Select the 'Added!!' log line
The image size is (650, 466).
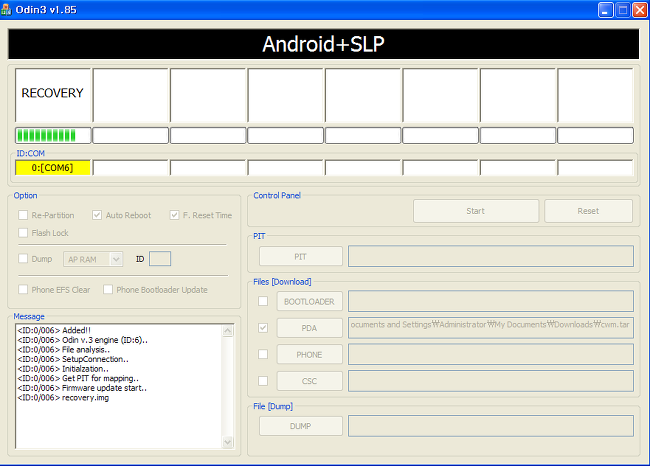pos(54,330)
